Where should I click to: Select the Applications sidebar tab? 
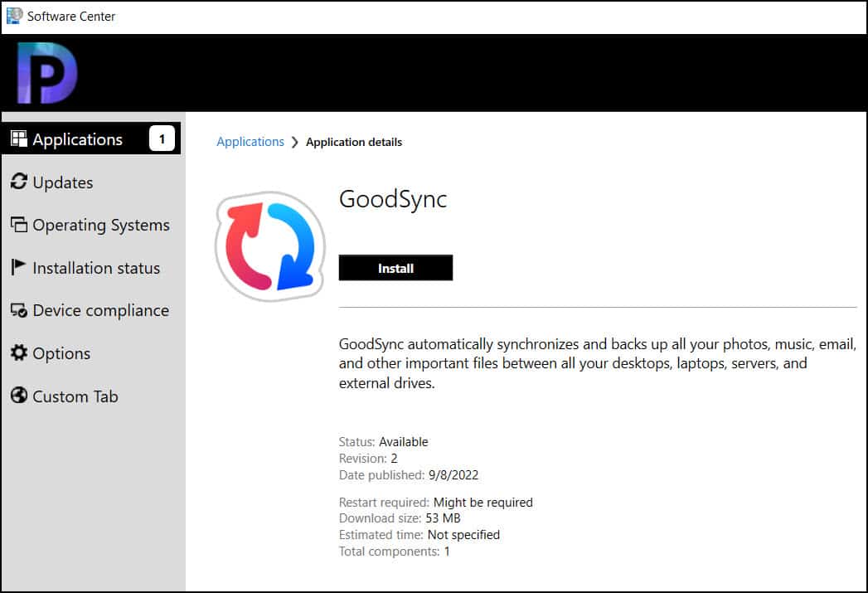pyautogui.click(x=91, y=139)
